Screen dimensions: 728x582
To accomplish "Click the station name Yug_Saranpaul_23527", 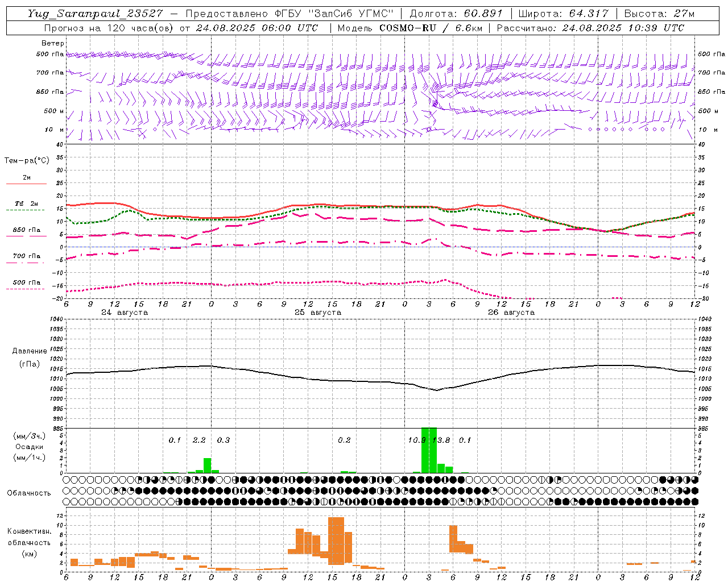I will click(x=97, y=14).
